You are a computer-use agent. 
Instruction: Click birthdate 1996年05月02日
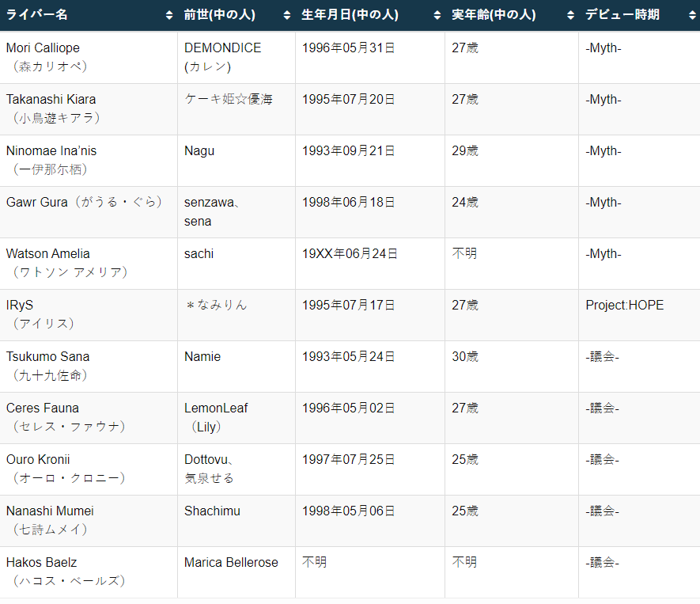click(x=349, y=408)
